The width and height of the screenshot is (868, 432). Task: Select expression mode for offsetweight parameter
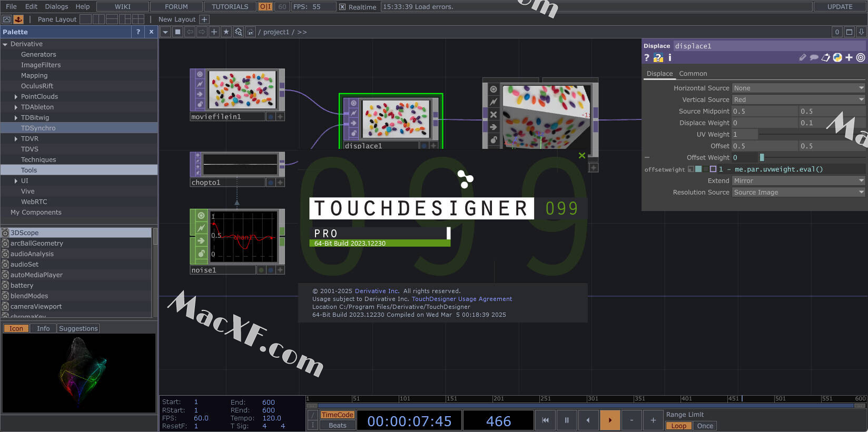(x=698, y=169)
